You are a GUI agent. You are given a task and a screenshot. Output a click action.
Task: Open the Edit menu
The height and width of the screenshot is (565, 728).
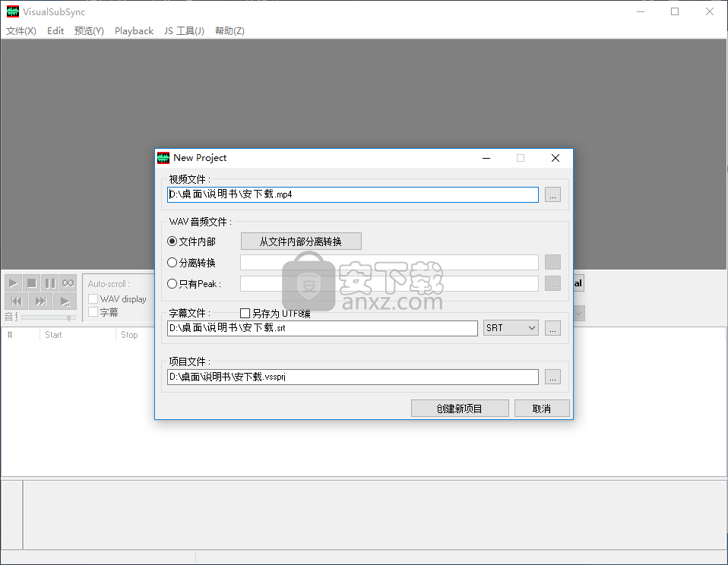55,30
